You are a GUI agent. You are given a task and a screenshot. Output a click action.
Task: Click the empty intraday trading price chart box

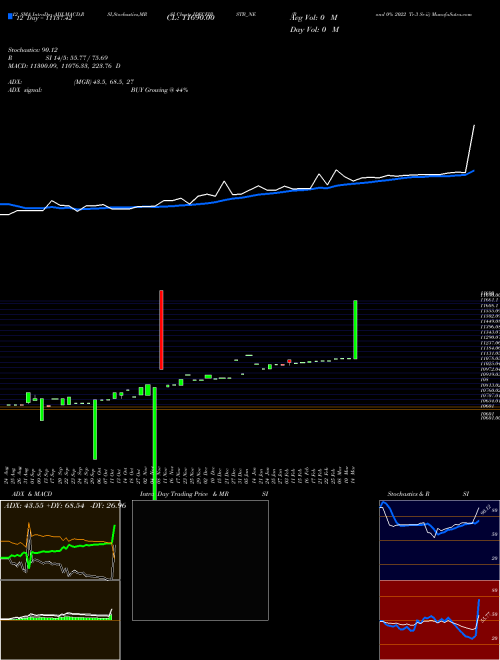(x=200, y=560)
